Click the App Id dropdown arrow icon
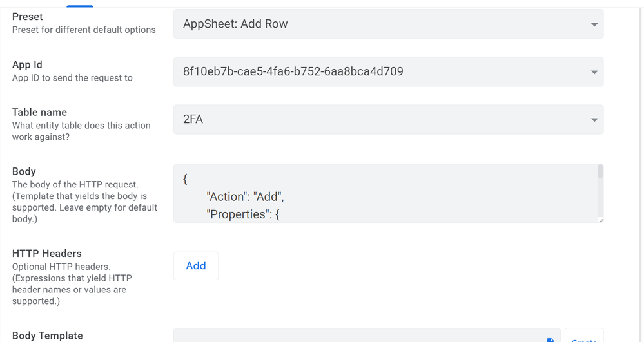This screenshot has width=644, height=342. pos(594,72)
